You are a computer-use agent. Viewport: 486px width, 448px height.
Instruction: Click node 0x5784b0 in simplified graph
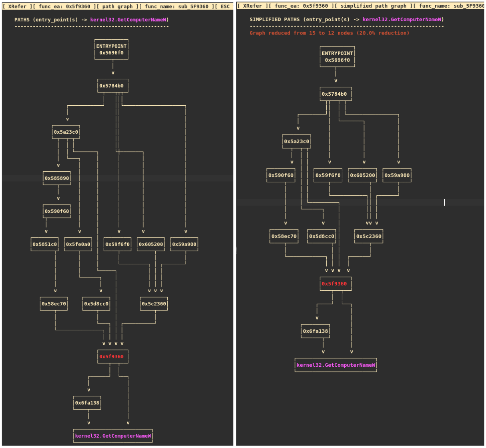336,94
